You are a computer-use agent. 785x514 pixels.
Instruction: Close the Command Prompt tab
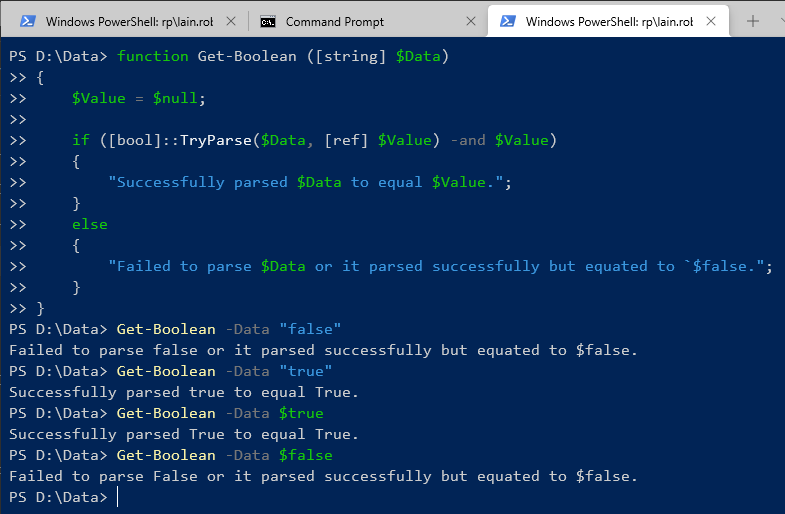tap(471, 21)
